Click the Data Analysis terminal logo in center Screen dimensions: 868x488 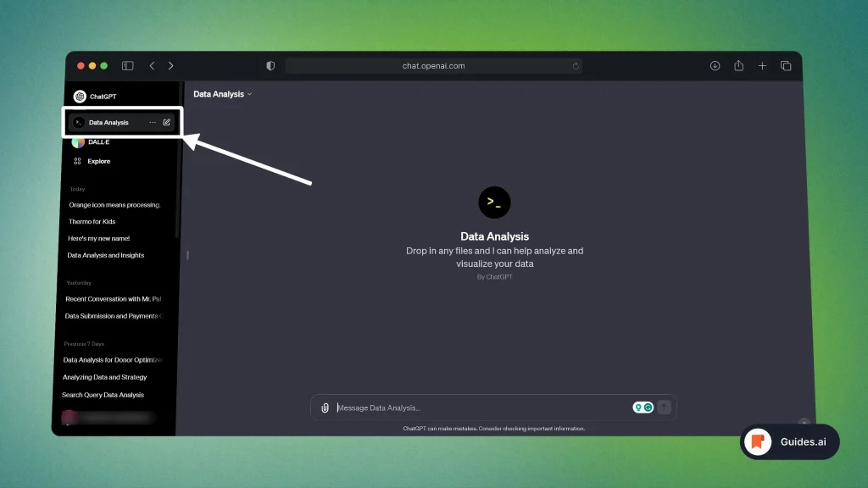pyautogui.click(x=494, y=202)
